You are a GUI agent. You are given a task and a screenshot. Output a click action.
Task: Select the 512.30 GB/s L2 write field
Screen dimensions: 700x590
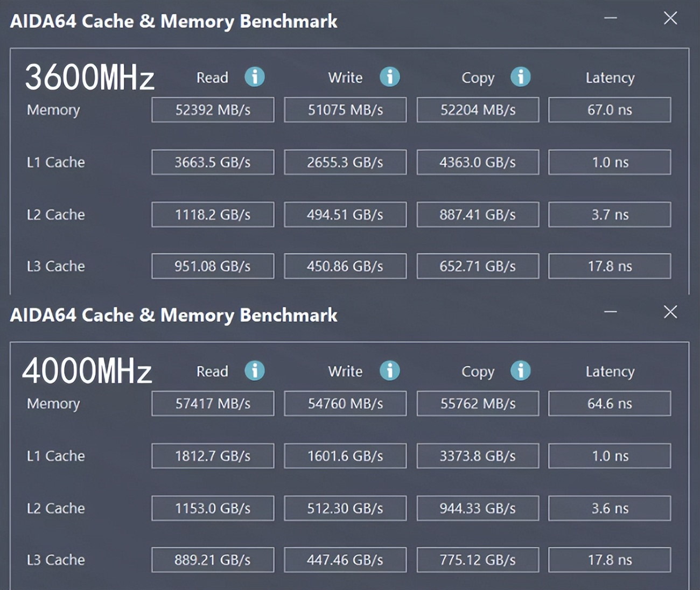click(x=345, y=508)
